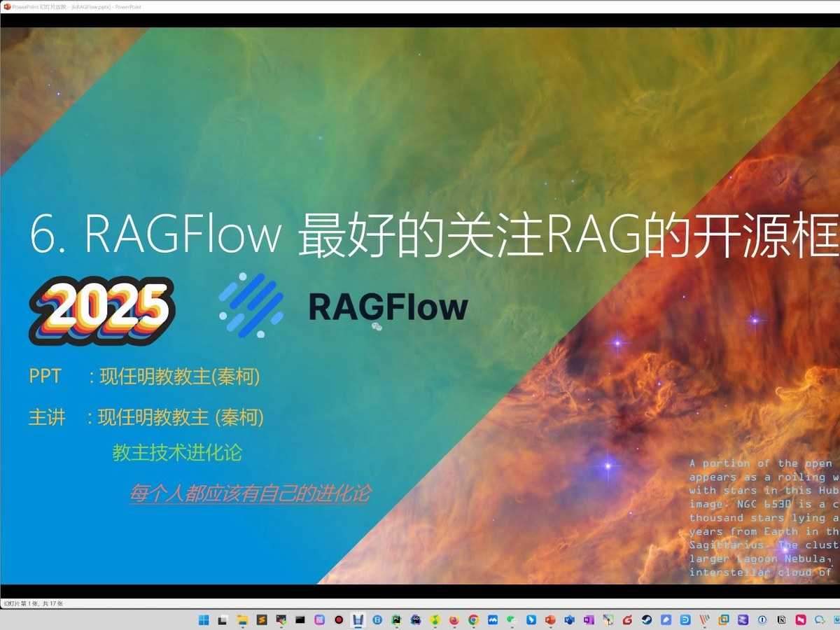Image resolution: width=840 pixels, height=630 pixels.
Task: Launch Steam from the taskbar
Action: click(x=647, y=619)
